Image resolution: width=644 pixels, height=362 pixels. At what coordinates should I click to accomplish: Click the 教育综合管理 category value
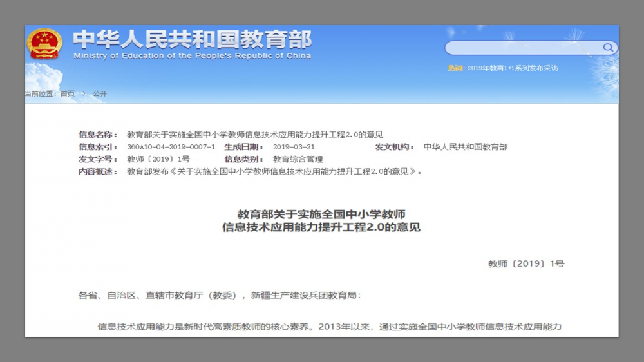pos(298,159)
